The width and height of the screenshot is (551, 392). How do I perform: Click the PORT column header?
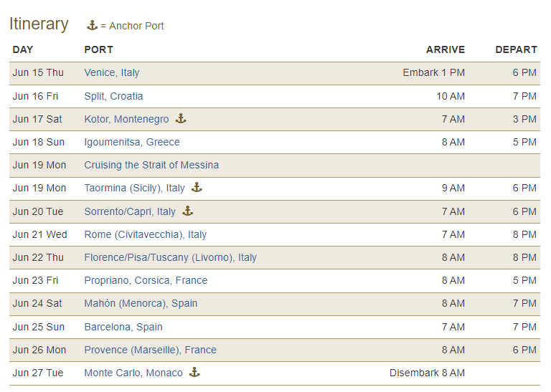pyautogui.click(x=98, y=49)
